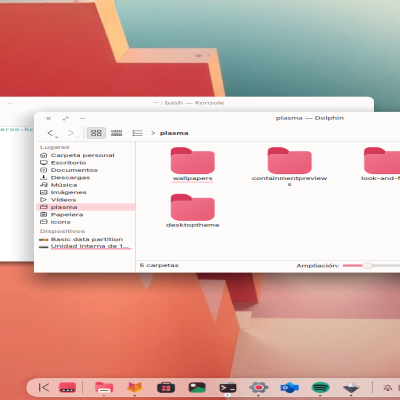Go forward with Dolphin's forward arrow
400x400 pixels.
pyautogui.click(x=70, y=133)
